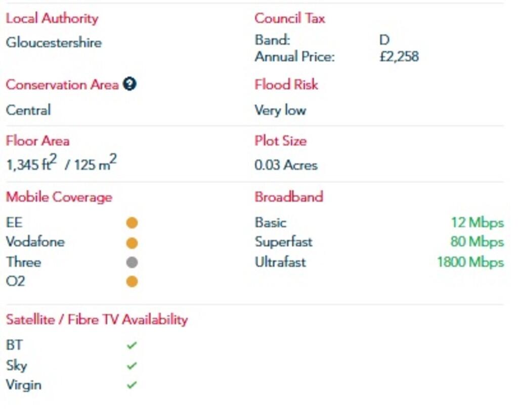Viewport: 518px width, 420px height.
Task: Click the Gloucestershire local authority text
Action: (54, 43)
